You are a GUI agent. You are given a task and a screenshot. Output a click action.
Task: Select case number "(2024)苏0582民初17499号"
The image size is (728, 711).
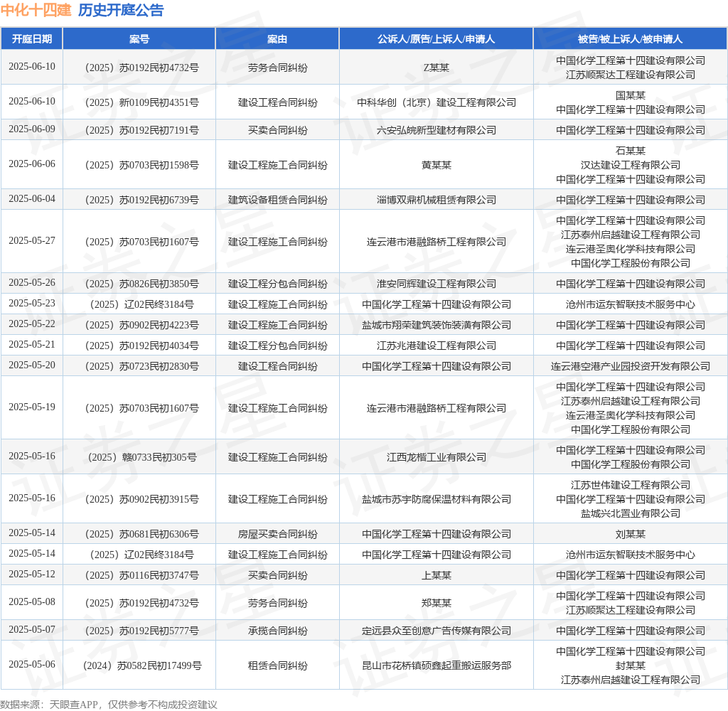pos(142,666)
